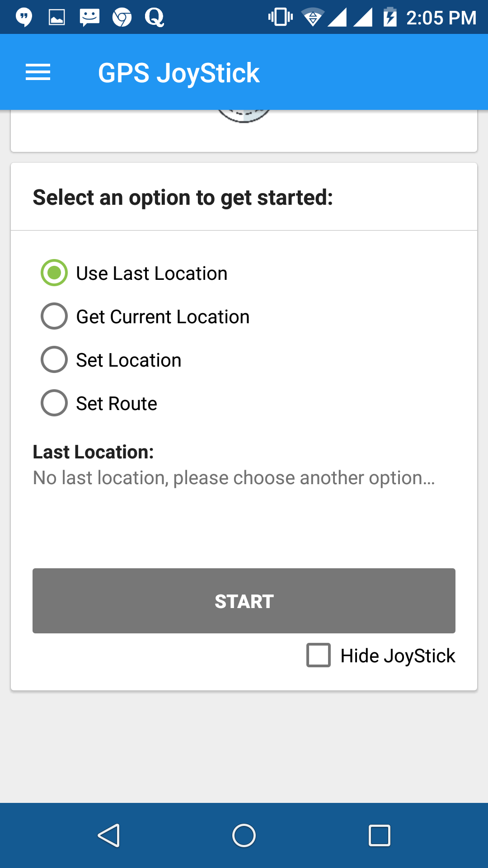The image size is (488, 868).
Task: Enable the Hide JoyStick checkbox
Action: [319, 655]
